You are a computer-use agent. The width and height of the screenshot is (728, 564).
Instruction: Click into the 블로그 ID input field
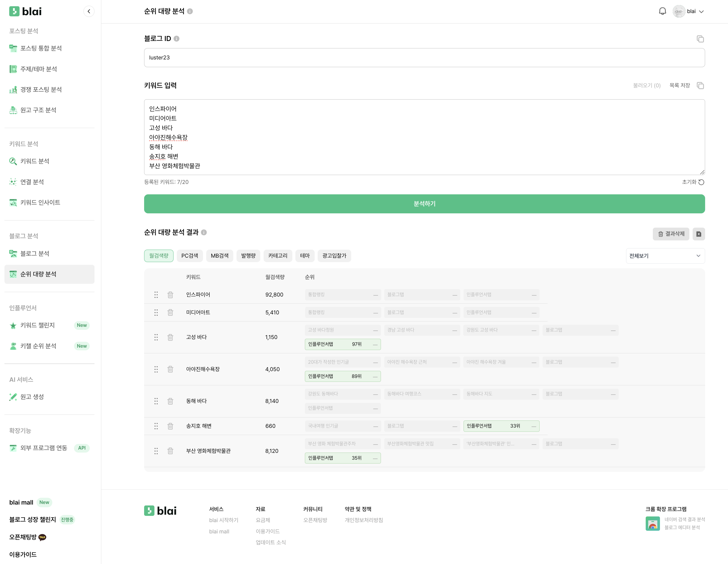coord(424,58)
